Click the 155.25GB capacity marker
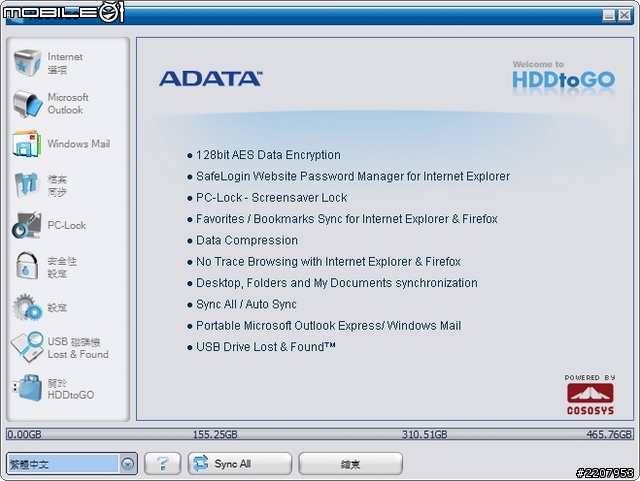The image size is (640, 481). [x=215, y=434]
